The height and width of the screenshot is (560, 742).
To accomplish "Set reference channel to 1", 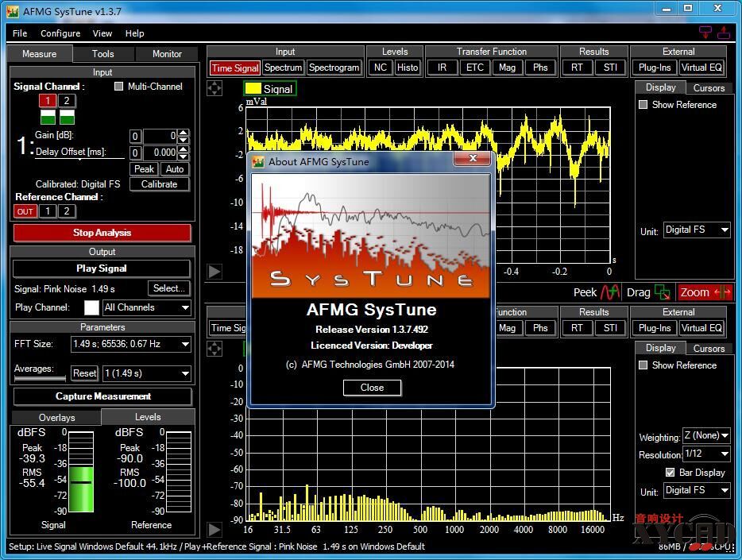I will click(48, 211).
